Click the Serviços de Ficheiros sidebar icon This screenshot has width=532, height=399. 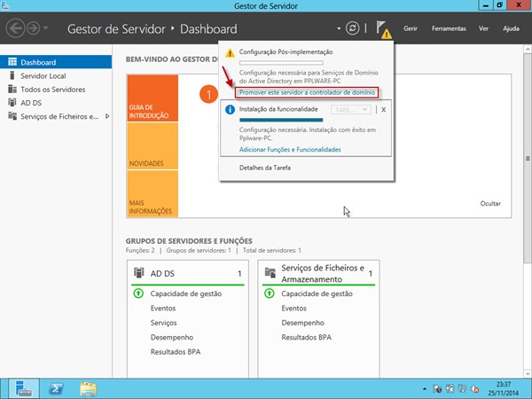pyautogui.click(x=12, y=116)
